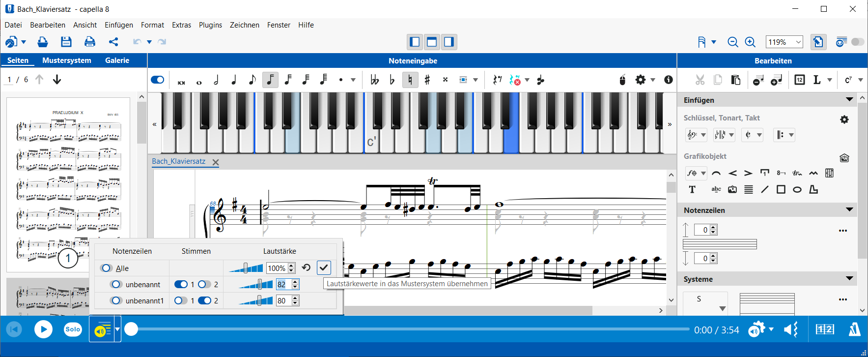868x357 pixels.
Task: Open the time signature dropdown
Action: pyautogui.click(x=752, y=135)
